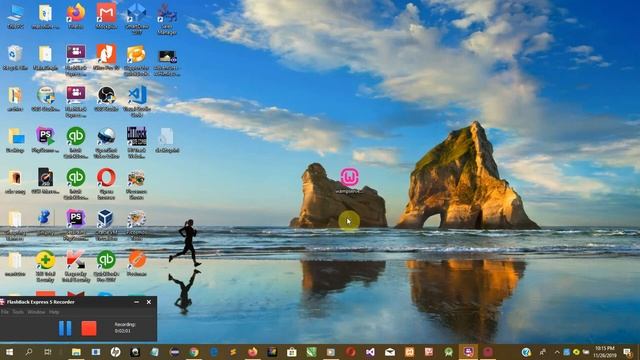
Task: Select the 360 Total Security desktop shortcut
Action: click(45, 266)
